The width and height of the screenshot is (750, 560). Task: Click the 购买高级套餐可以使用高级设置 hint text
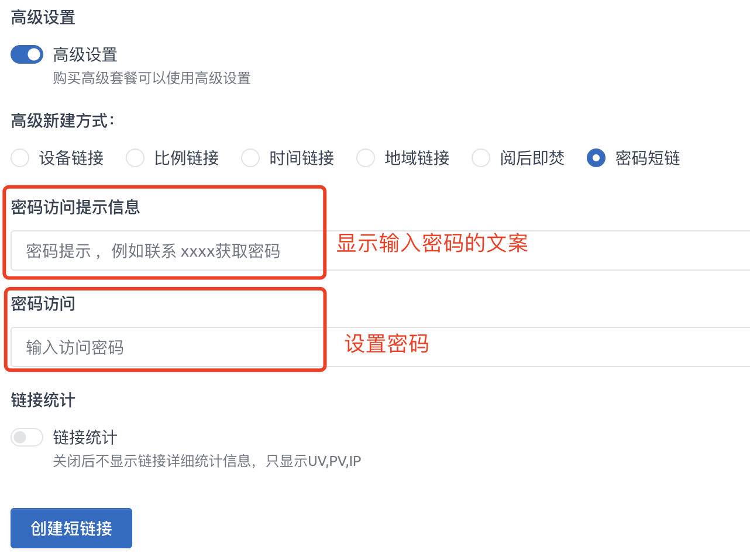pos(151,78)
